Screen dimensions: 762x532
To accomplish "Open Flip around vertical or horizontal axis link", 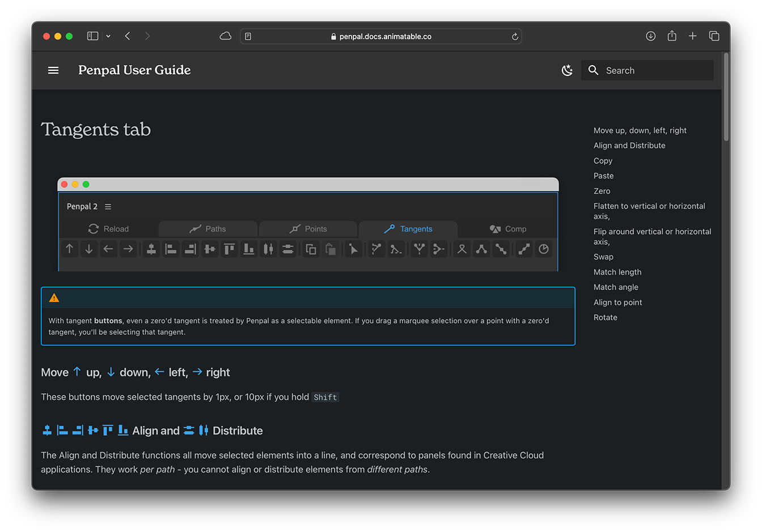I will click(x=652, y=237).
